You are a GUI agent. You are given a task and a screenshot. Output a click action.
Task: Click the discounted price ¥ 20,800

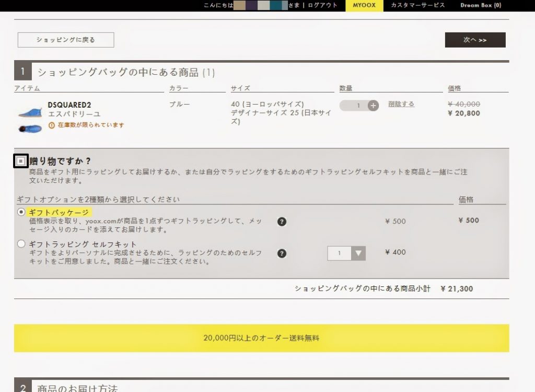464,113
